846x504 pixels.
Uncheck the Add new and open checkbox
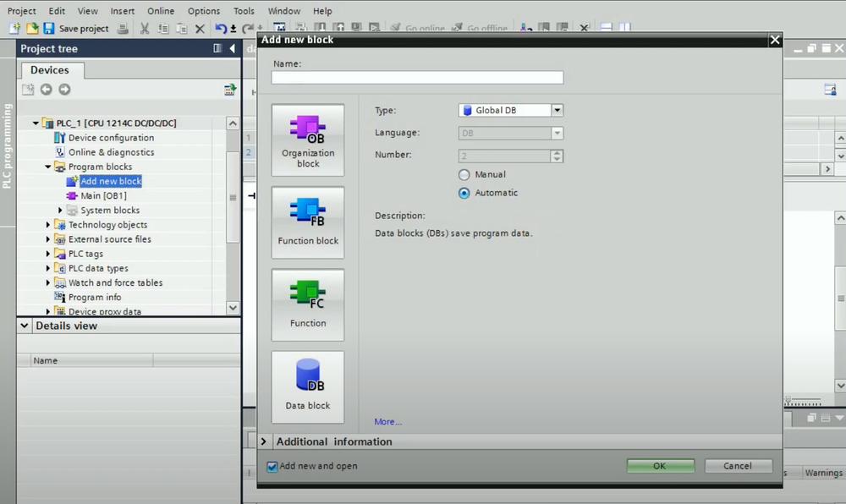click(x=272, y=466)
